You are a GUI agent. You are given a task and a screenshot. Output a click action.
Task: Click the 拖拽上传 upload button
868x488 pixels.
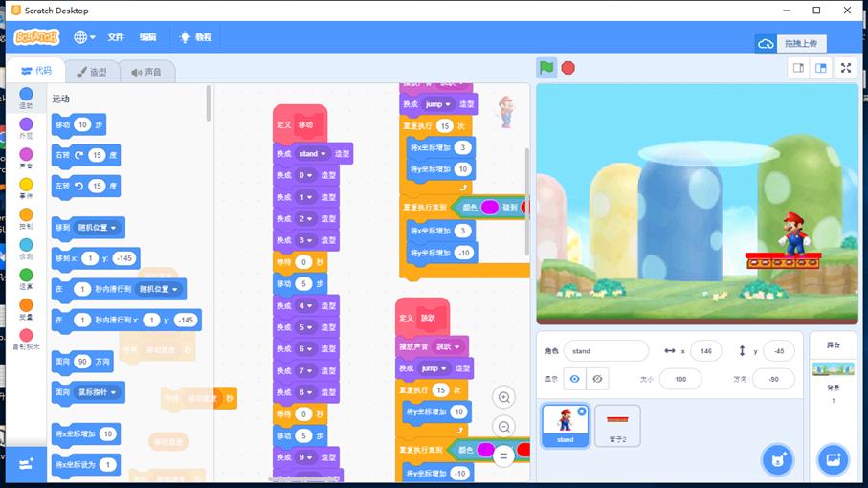801,44
